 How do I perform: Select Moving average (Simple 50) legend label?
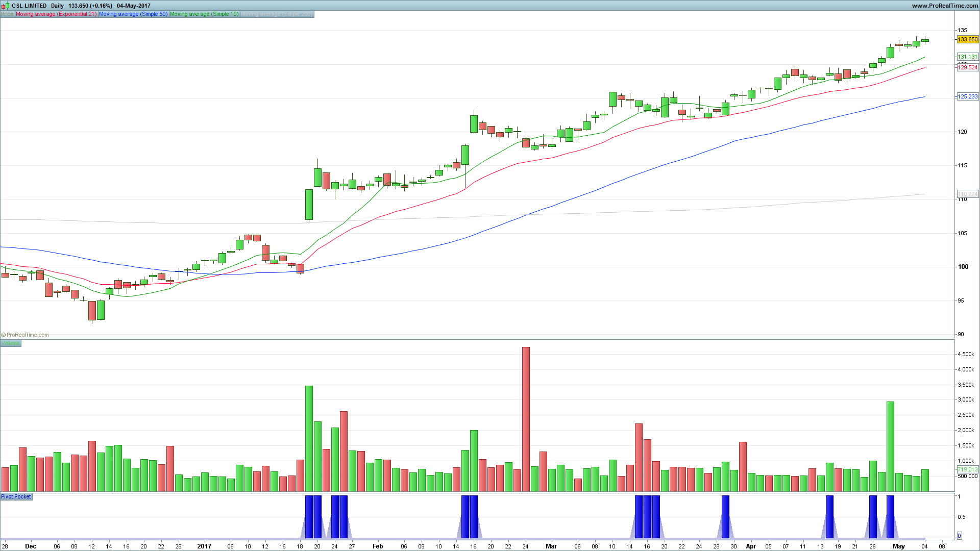(133, 14)
